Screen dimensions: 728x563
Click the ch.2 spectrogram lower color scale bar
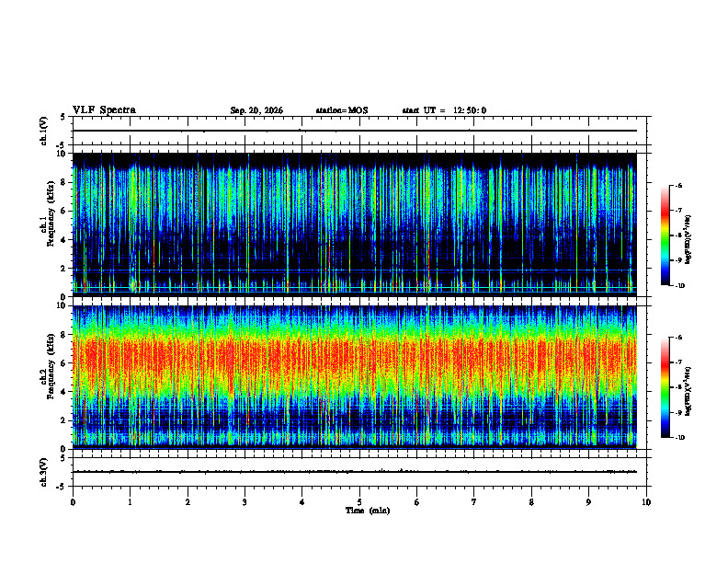[665, 387]
